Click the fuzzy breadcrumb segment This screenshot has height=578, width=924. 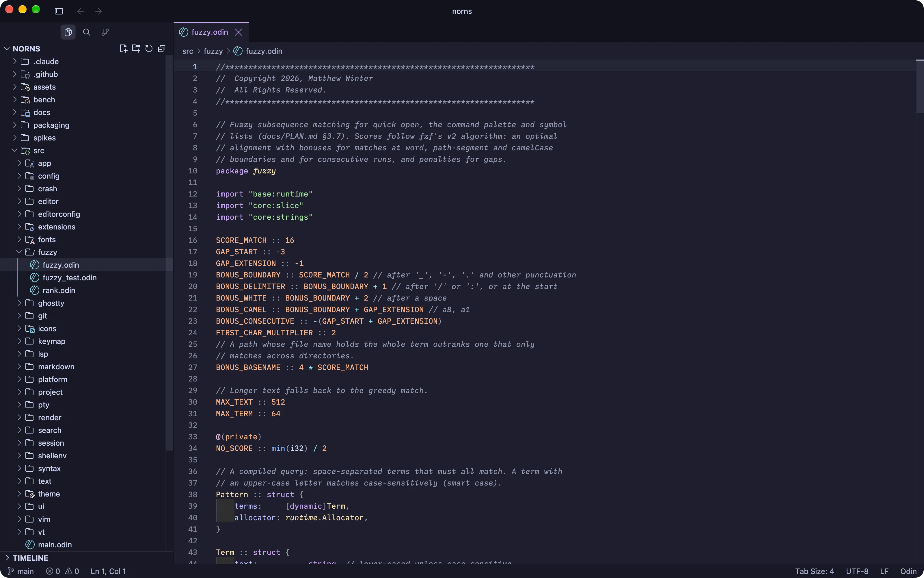213,51
